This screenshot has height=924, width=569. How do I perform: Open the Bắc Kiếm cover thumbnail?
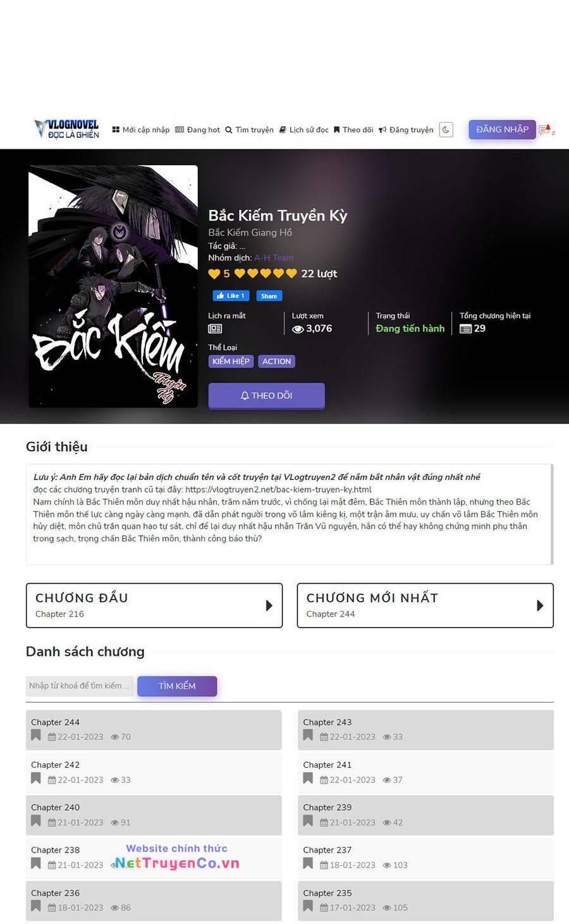[x=113, y=286]
